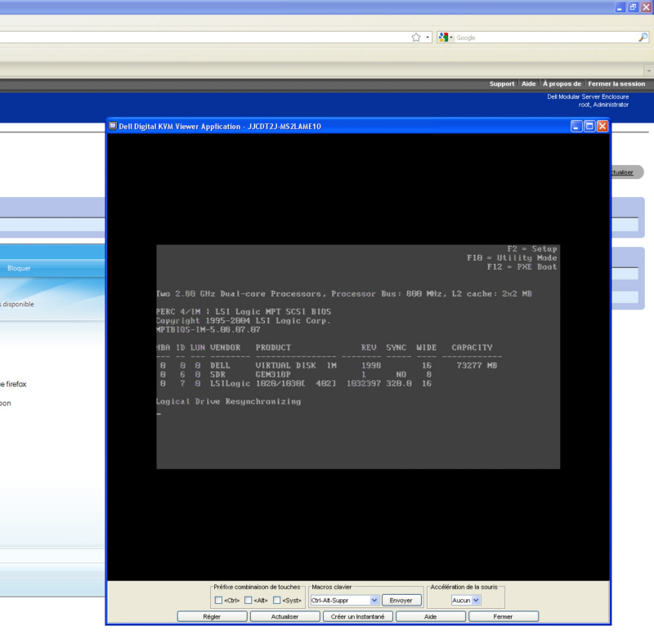Click 'Logical Drive Resynchronizing' text

click(x=228, y=401)
